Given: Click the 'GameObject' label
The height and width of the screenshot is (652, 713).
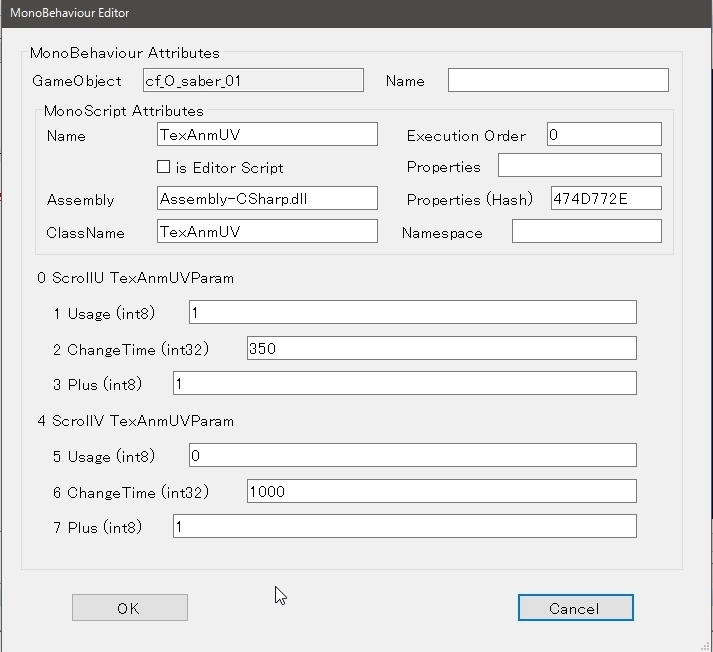Looking at the screenshot, I should pos(77,81).
